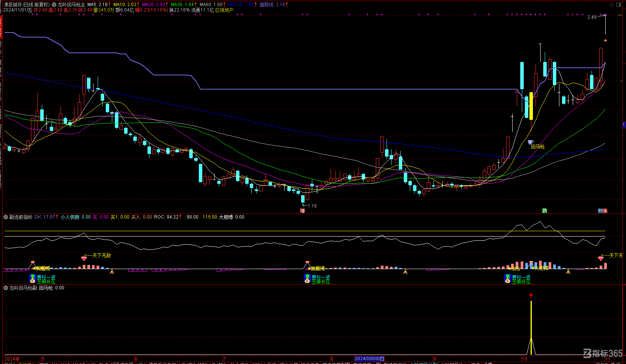The height and width of the screenshot is (364, 626).
Task: Click the stock title 津投城开 (日线.前复权)
Action: (x=27, y=5)
